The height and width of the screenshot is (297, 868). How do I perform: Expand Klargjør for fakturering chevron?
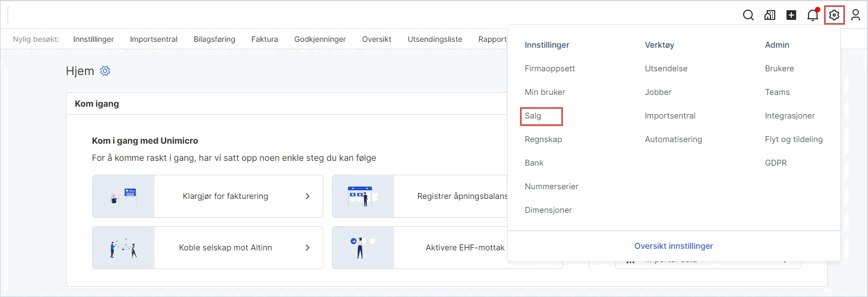(x=307, y=196)
